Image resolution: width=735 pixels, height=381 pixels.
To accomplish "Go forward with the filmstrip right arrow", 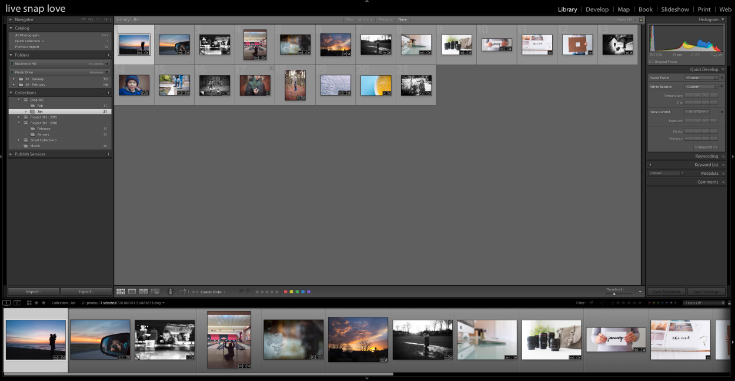I will [x=44, y=303].
